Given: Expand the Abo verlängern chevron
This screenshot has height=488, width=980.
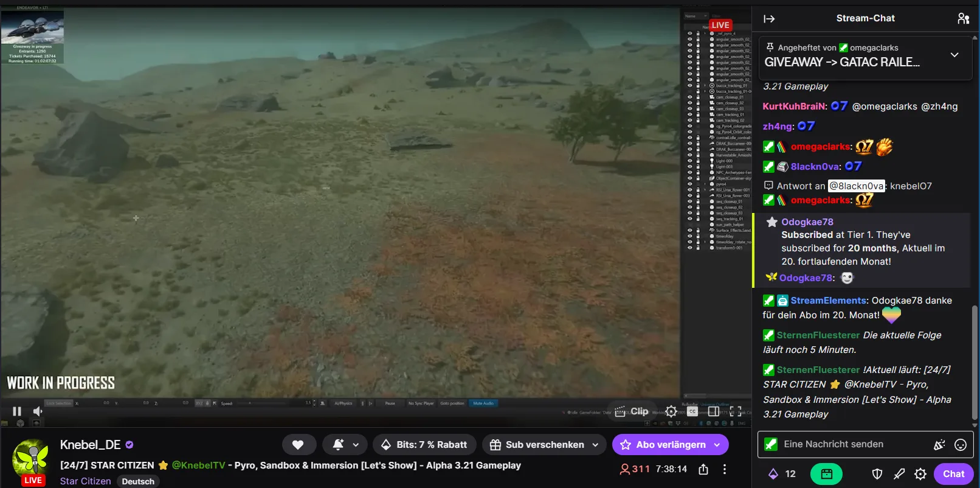Looking at the screenshot, I should pos(717,445).
